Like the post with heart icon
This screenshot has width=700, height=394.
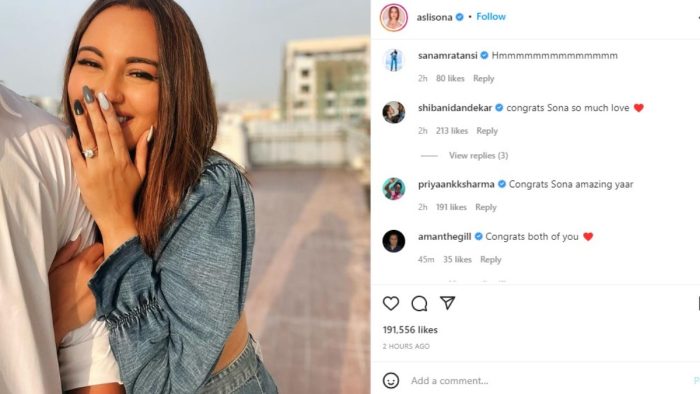coord(391,303)
